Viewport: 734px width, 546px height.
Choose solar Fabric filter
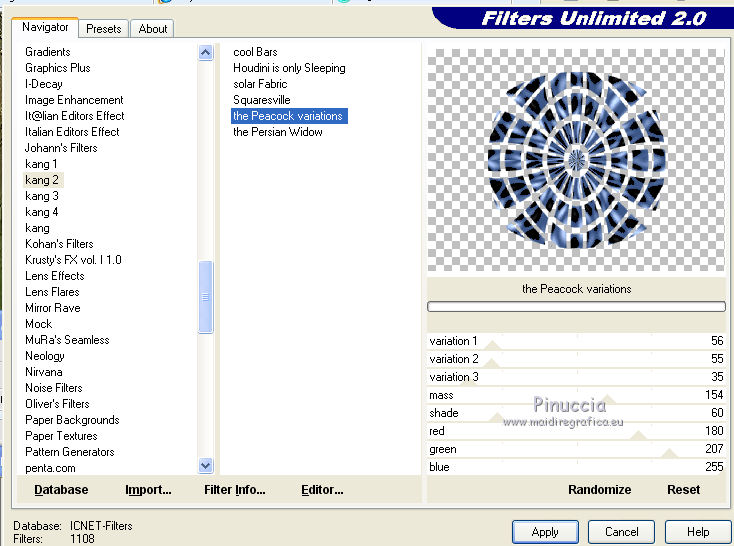[260, 84]
